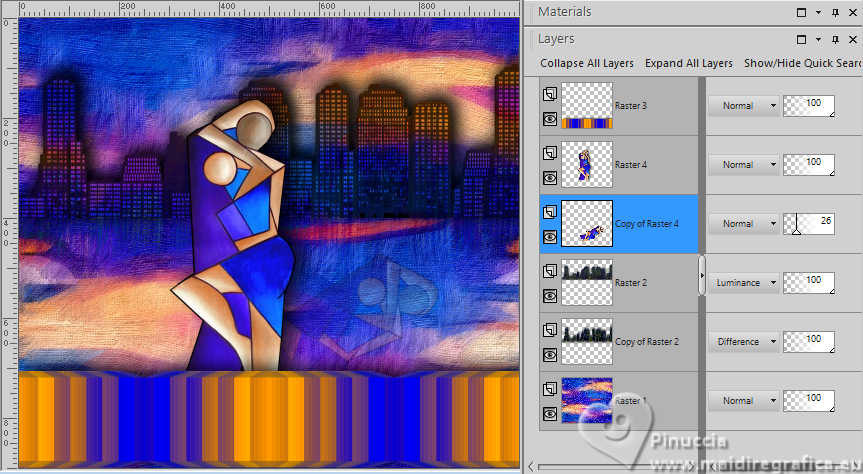Click Layers panel horizontal scrollbar left arrow
The width and height of the screenshot is (863, 474).
[x=531, y=467]
